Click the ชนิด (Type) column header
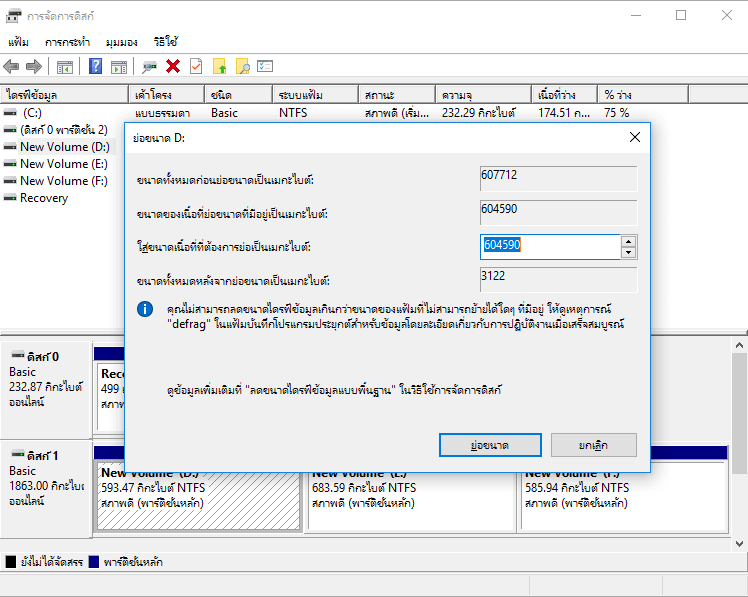Viewport: 748px width, 597px height. pos(239,94)
